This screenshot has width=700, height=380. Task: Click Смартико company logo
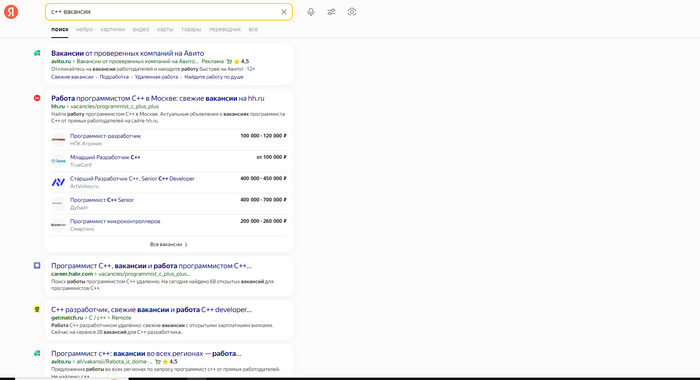pyautogui.click(x=58, y=225)
